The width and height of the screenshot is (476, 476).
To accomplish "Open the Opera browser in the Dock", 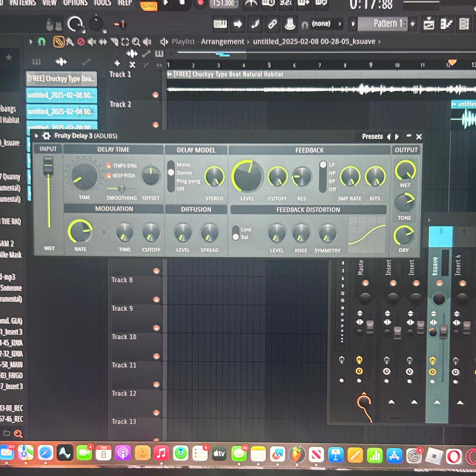I will (454, 456).
